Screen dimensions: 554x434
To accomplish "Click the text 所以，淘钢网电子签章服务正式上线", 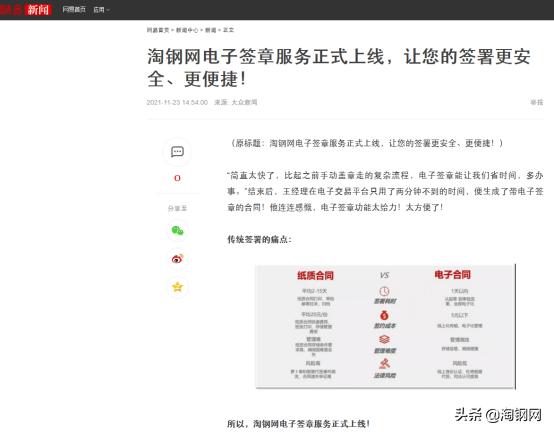I will (x=298, y=423).
